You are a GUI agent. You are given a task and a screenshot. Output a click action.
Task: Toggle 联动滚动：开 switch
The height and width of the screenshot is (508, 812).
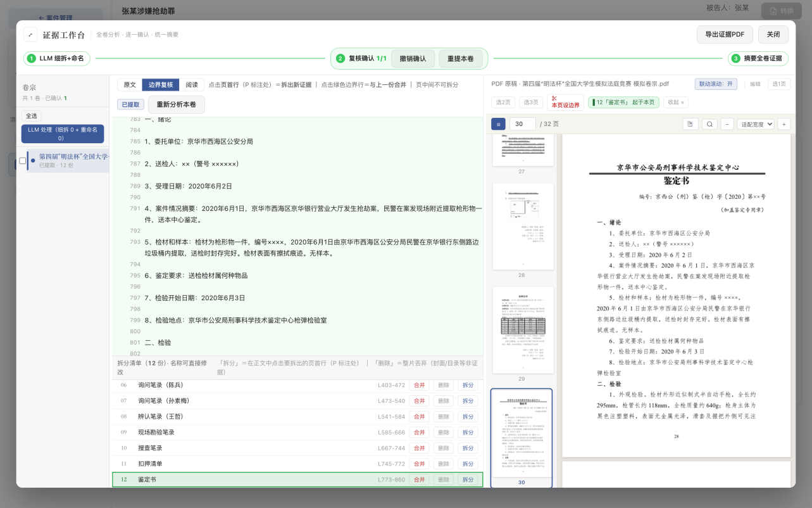[716, 84]
